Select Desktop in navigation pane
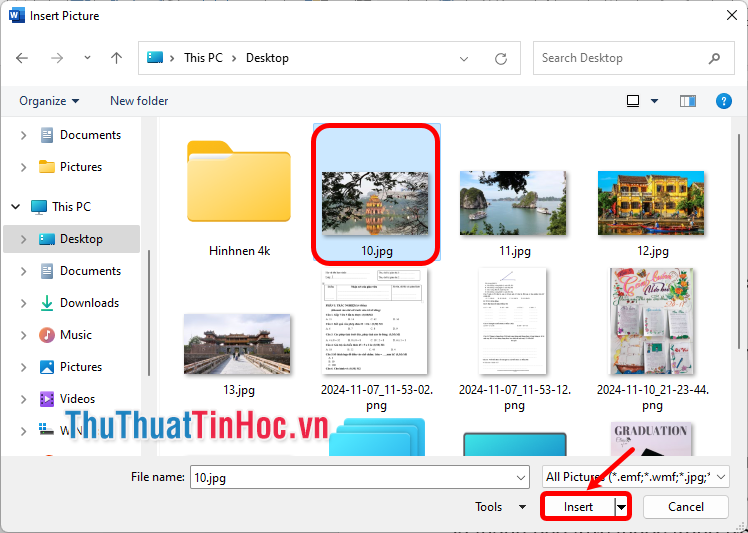 pos(71,239)
